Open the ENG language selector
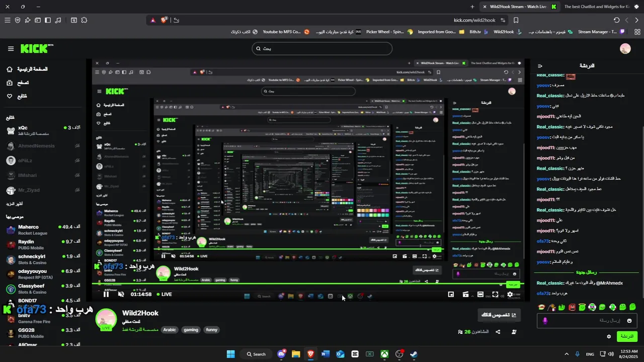 point(590,354)
